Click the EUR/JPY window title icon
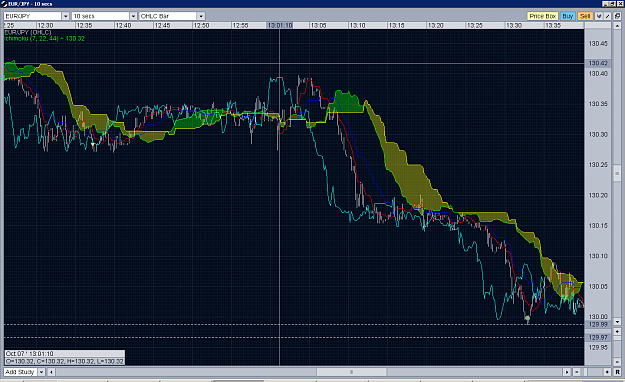Image resolution: width=625 pixels, height=382 pixels. (4, 4)
